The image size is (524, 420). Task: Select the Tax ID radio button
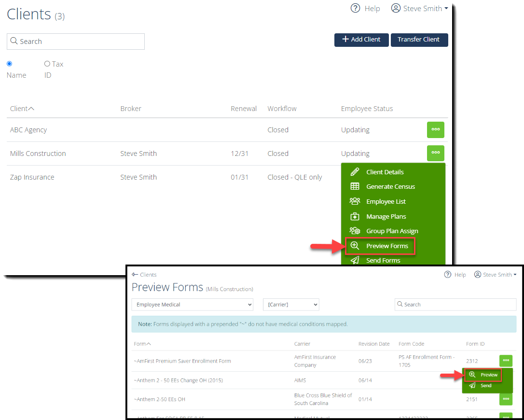tap(47, 64)
